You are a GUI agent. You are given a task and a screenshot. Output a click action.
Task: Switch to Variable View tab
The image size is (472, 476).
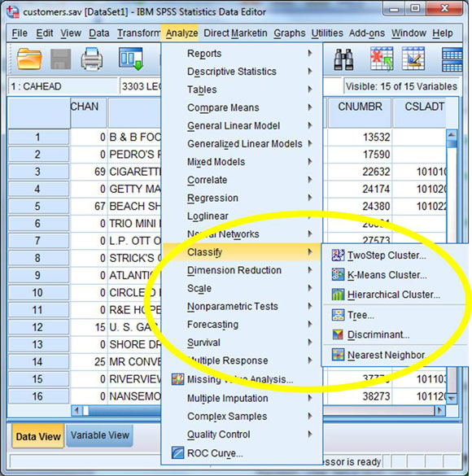point(100,435)
